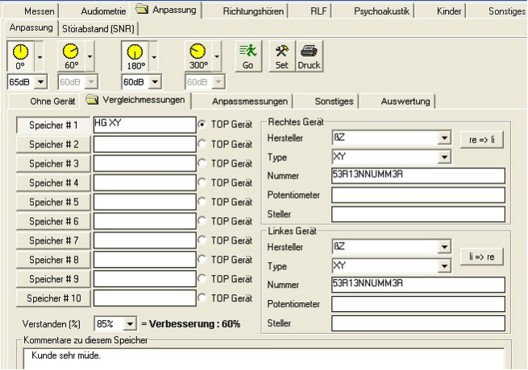Click the 60° speaker direction icon
The width and height of the screenshot is (528, 370).
[71, 56]
